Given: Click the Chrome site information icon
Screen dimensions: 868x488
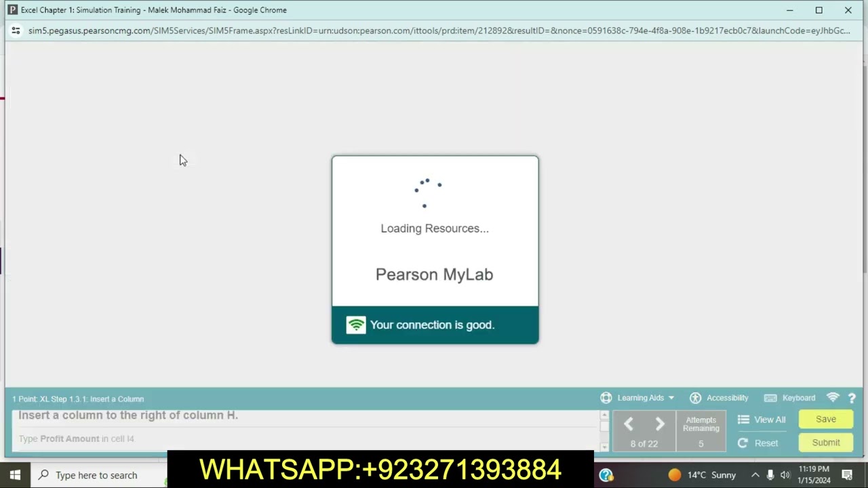Looking at the screenshot, I should [x=16, y=30].
